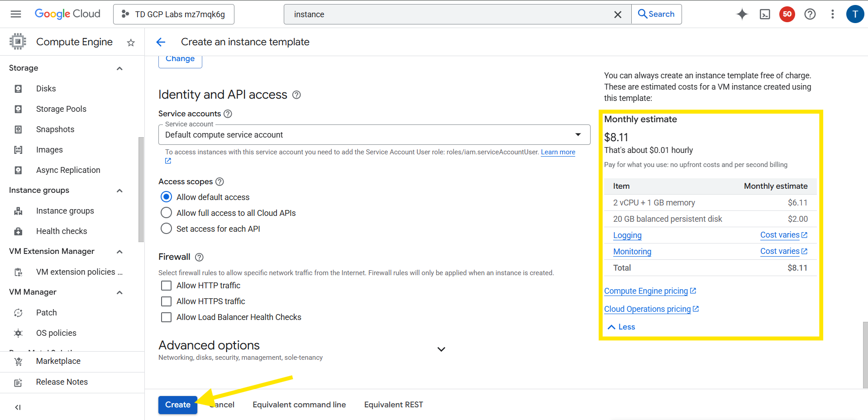
Task: Open the main navigation hamburger menu
Action: click(x=16, y=14)
